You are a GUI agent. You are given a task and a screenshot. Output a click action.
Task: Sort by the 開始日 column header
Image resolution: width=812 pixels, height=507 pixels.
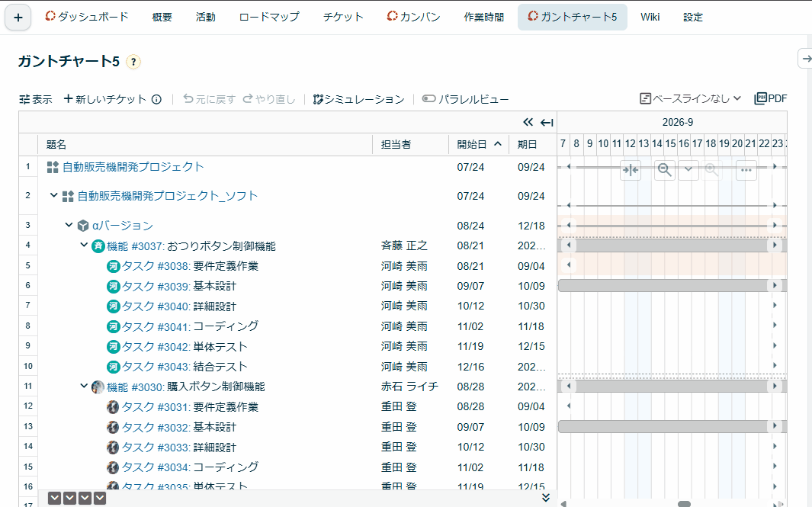[x=479, y=145]
